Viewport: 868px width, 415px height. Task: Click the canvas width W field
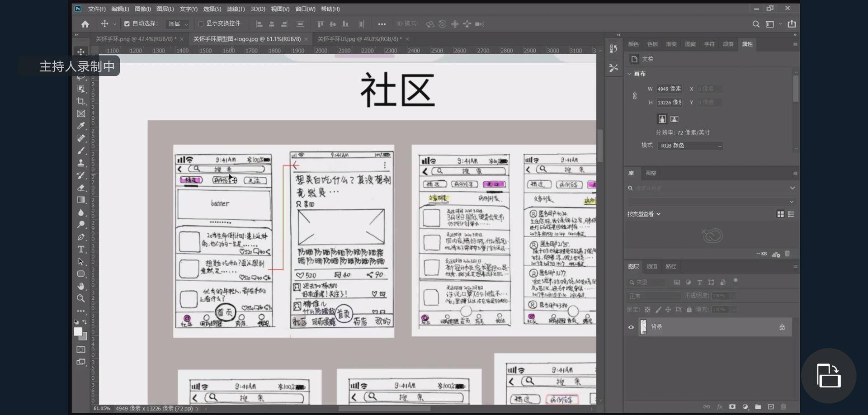[669, 89]
